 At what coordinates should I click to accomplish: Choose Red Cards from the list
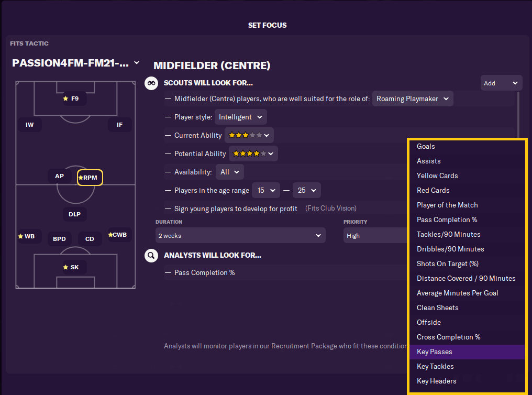467,190
